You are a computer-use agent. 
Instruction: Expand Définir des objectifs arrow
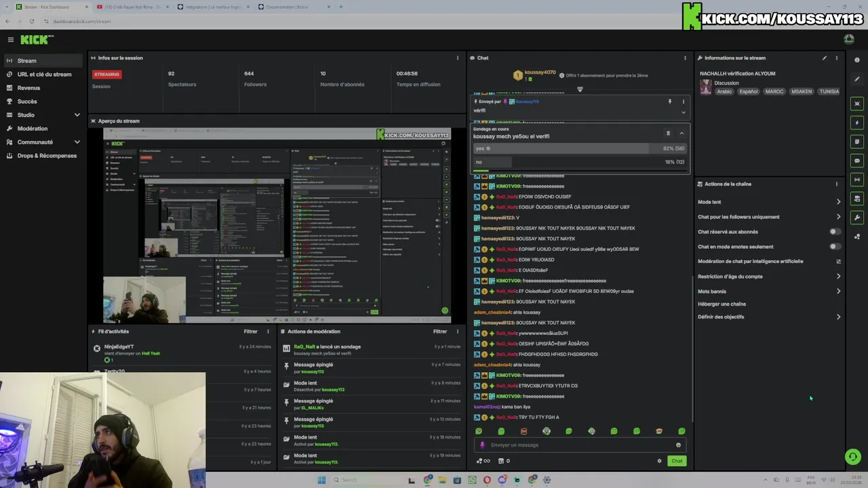838,317
